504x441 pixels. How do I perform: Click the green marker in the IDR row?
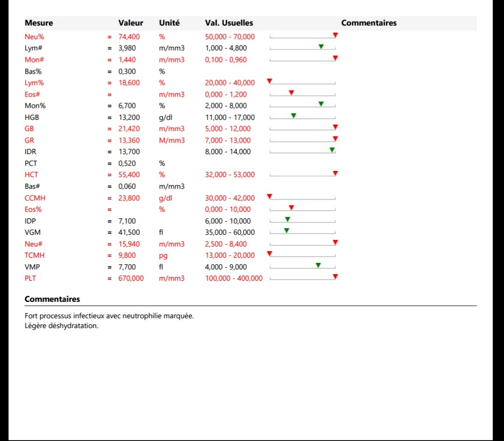click(x=332, y=150)
